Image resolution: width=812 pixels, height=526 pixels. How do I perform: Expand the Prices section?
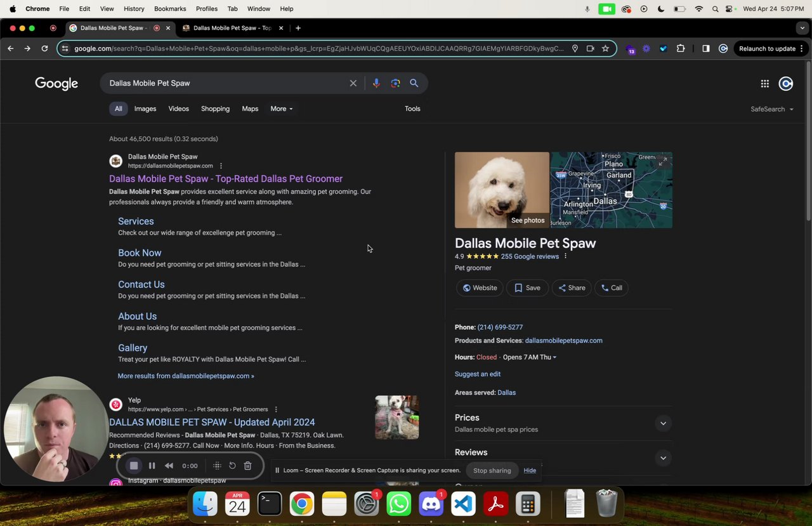click(663, 423)
